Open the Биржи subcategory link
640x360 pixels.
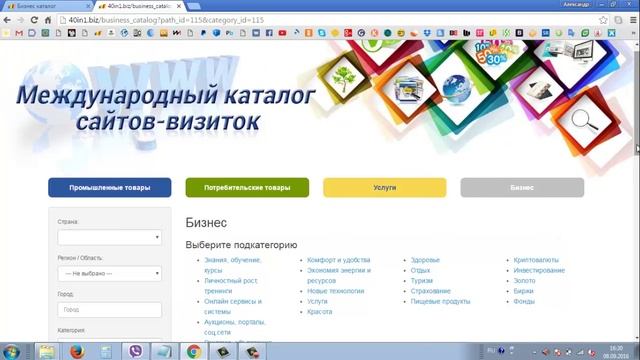click(x=523, y=291)
